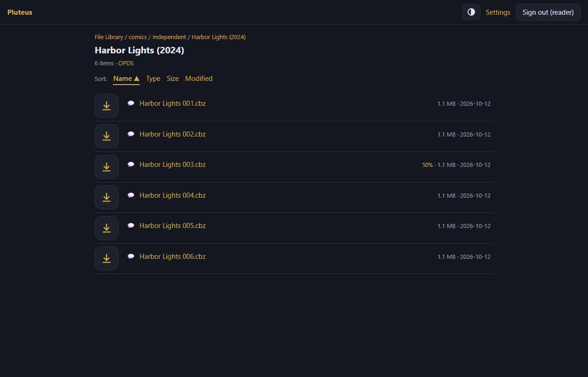Go to Pluteus home

pos(20,12)
